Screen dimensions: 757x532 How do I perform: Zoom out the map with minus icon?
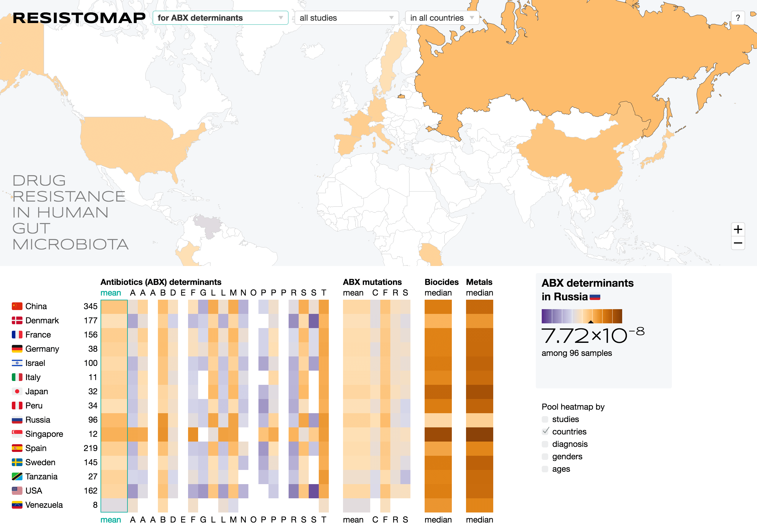click(737, 243)
